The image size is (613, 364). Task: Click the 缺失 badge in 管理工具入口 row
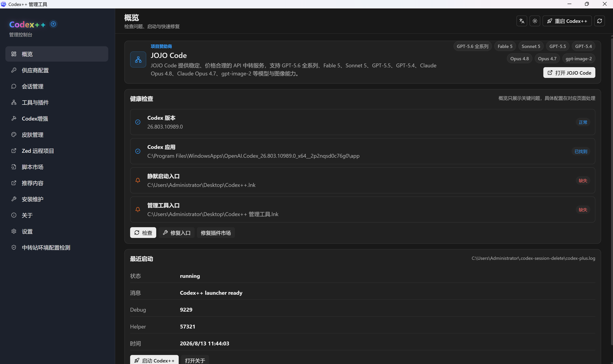tap(583, 210)
